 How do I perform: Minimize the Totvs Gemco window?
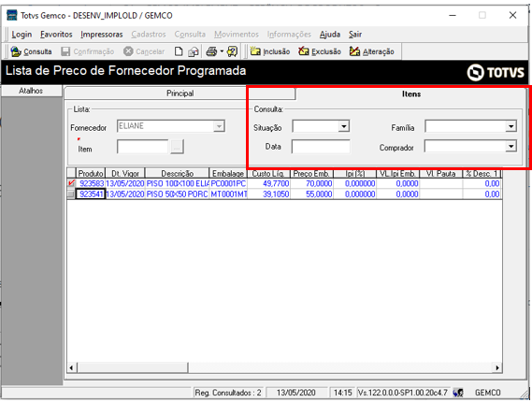pyautogui.click(x=453, y=15)
